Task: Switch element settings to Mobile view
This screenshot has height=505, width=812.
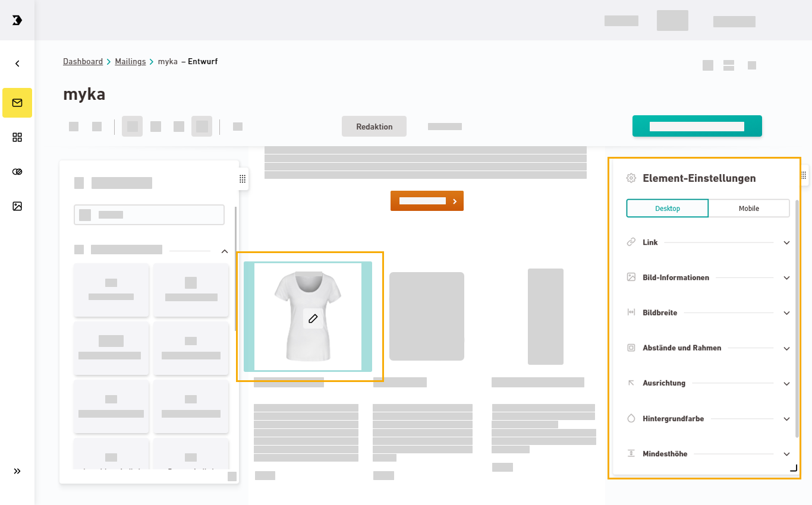Action: (748, 209)
